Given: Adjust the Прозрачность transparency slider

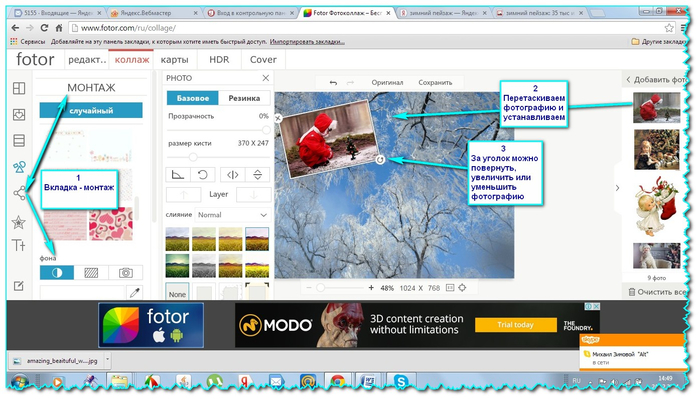Looking at the screenshot, I should pyautogui.click(x=266, y=130).
